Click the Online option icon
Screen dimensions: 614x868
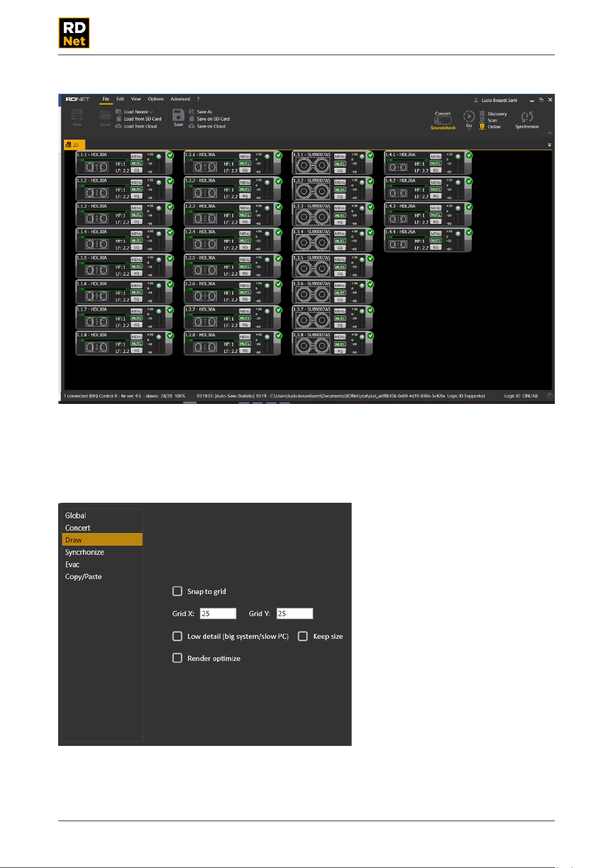(482, 126)
